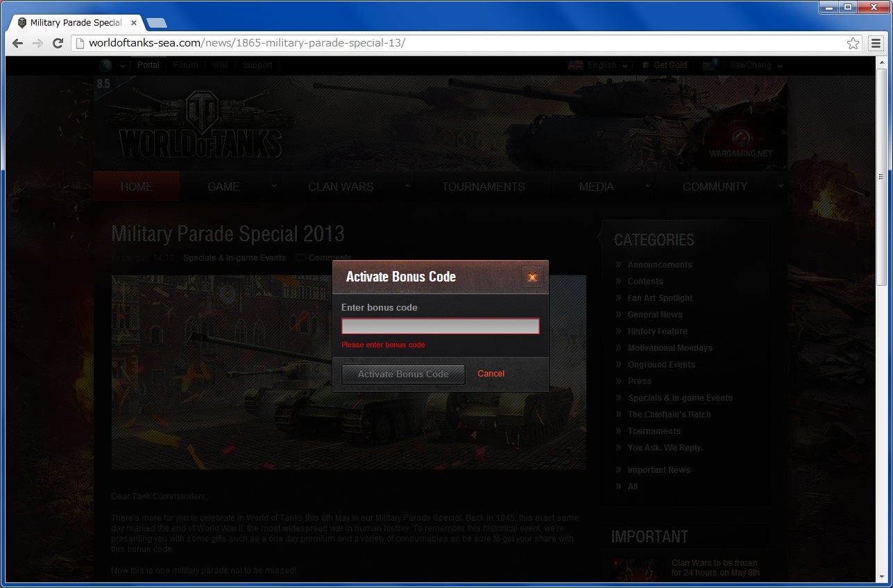893x588 pixels.
Task: Select the worldoftanks-sea.com URL in address bar
Action: pos(247,43)
